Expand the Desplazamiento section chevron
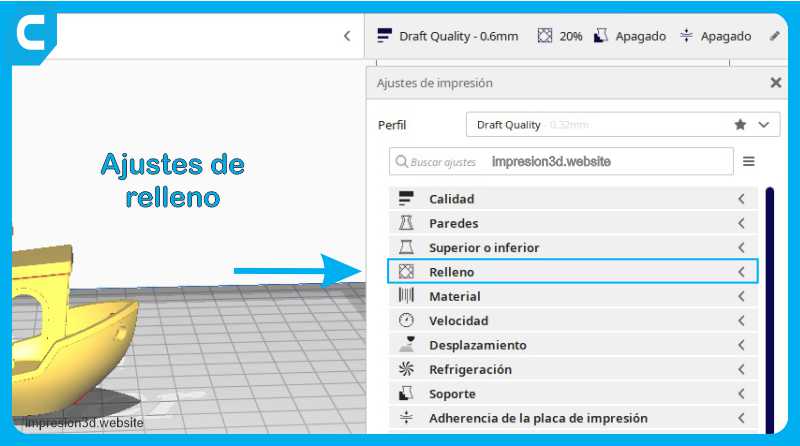Viewport: 800px width, 446px height. 741,345
